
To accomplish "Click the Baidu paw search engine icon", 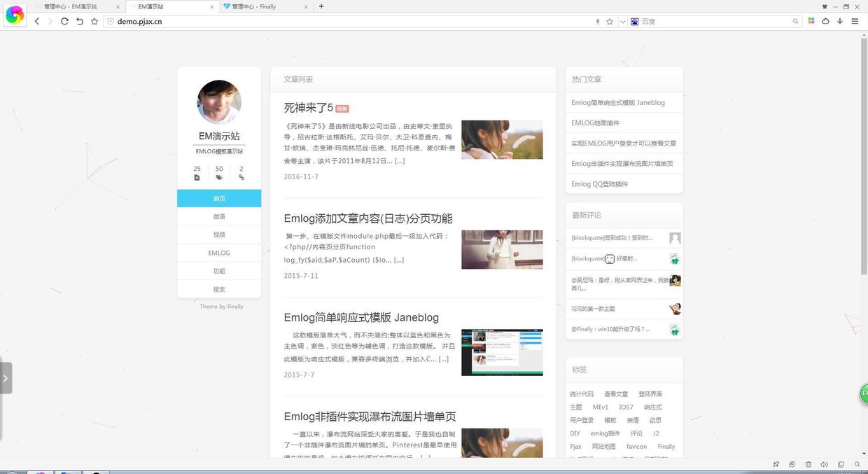I will pos(635,22).
